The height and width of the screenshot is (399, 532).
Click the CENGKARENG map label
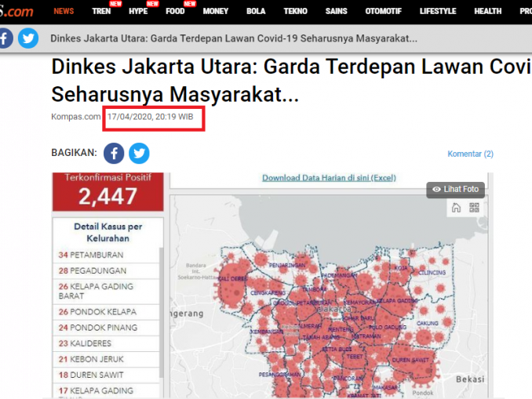coord(268,292)
